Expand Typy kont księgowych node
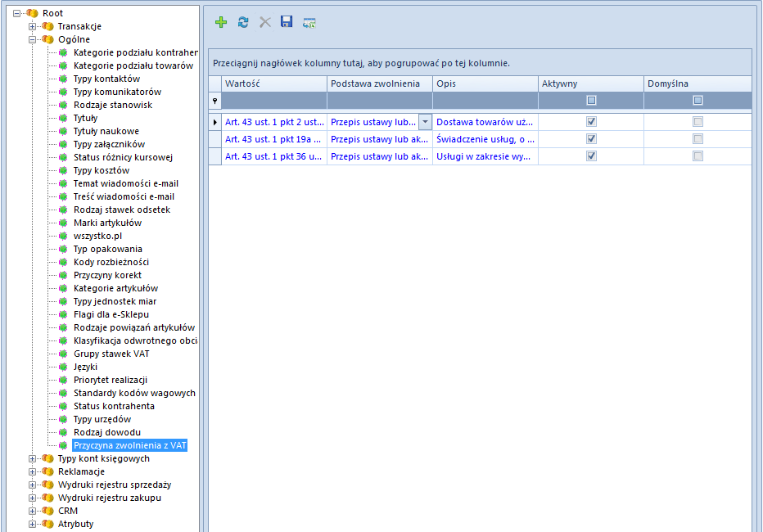763x532 pixels. point(32,458)
